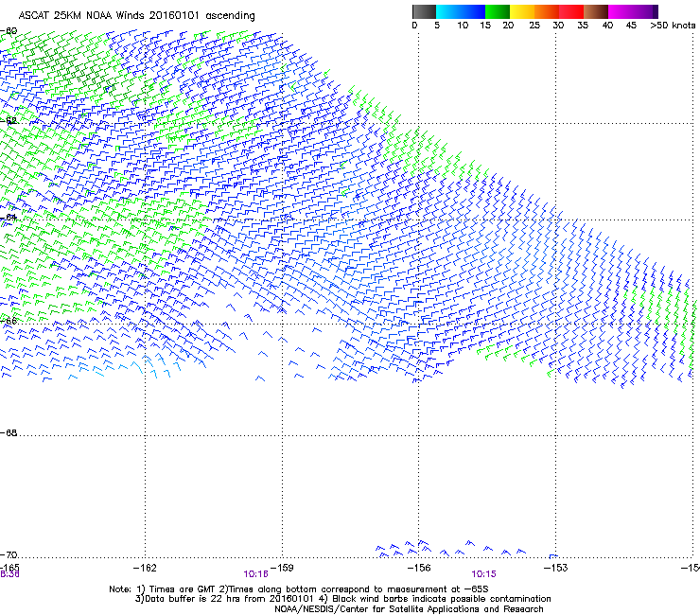700x615 pixels.
Task: Click the -64 latitude axis label
Action: (9, 218)
